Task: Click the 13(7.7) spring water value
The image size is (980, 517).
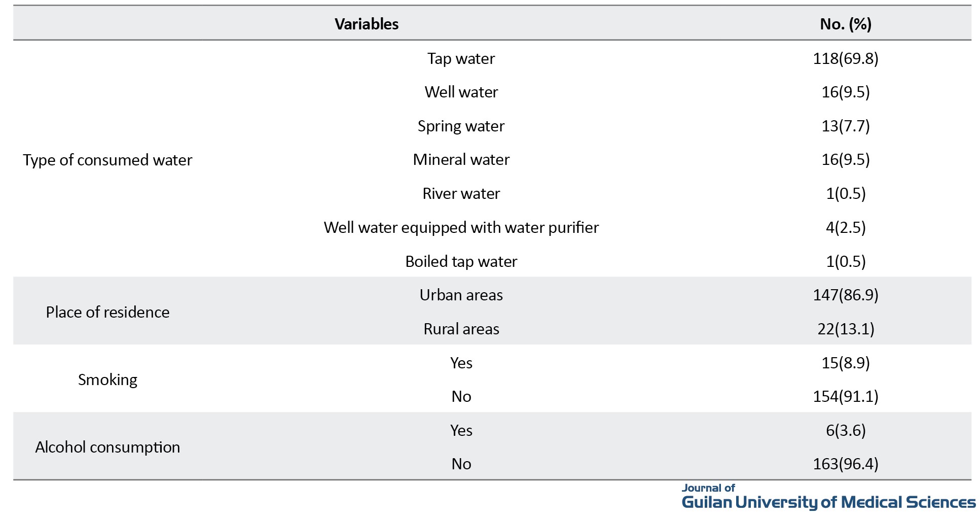Action: [845, 126]
